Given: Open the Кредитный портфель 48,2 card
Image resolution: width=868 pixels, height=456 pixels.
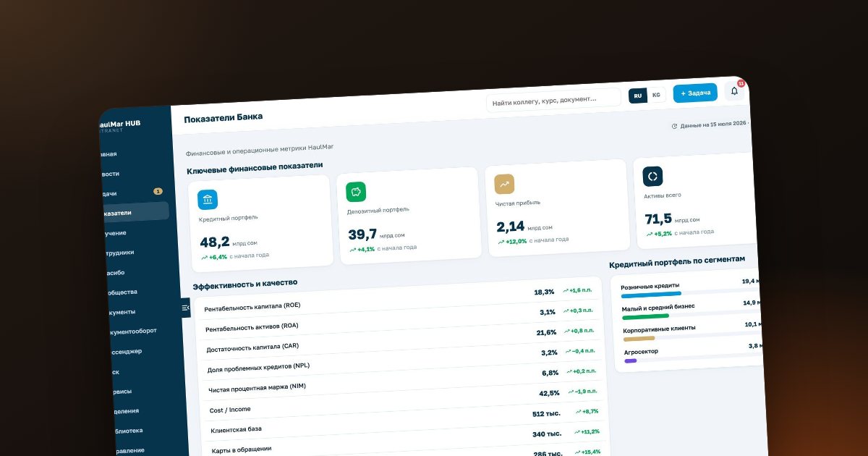Looking at the screenshot, I should tap(260, 223).
